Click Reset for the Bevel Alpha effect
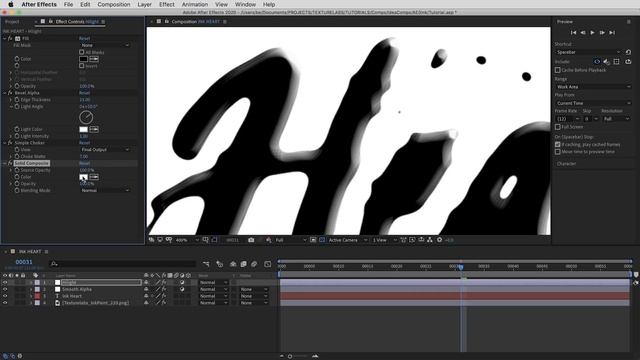Image resolution: width=640 pixels, height=360 pixels. click(x=84, y=93)
